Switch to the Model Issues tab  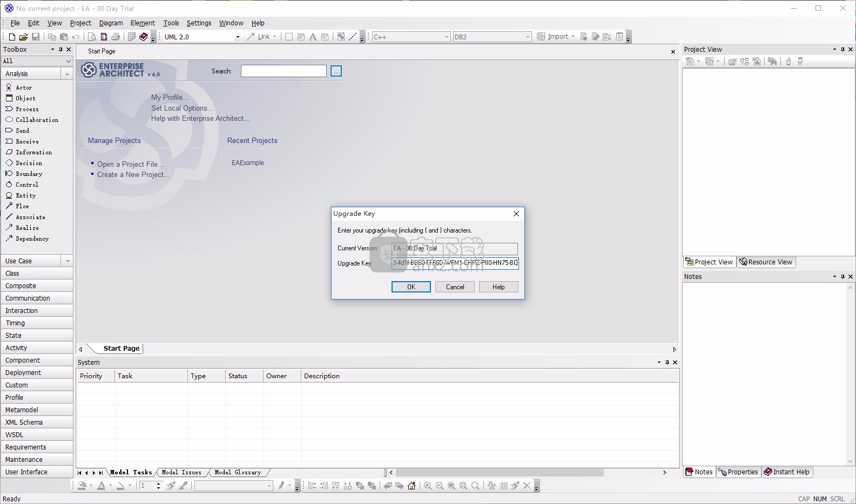click(181, 472)
